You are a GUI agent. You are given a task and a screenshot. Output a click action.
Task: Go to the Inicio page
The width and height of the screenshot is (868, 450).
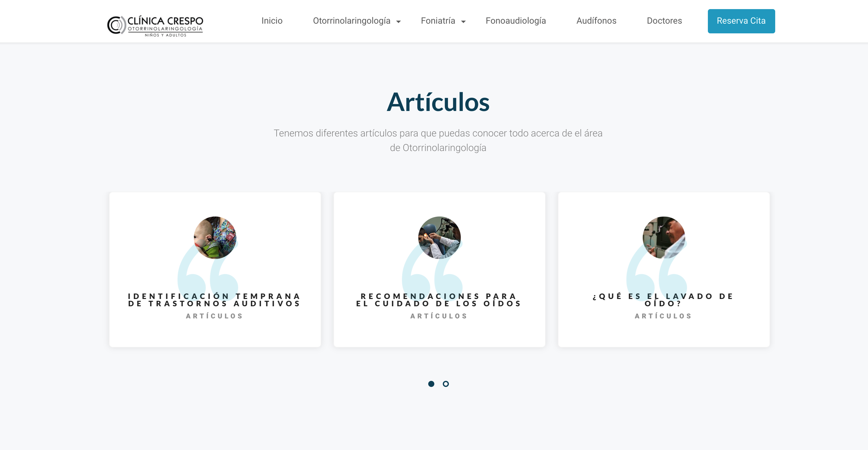pyautogui.click(x=272, y=21)
